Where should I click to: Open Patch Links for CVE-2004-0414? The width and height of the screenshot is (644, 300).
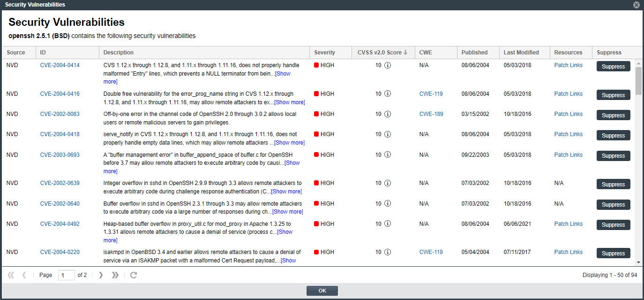[569, 65]
